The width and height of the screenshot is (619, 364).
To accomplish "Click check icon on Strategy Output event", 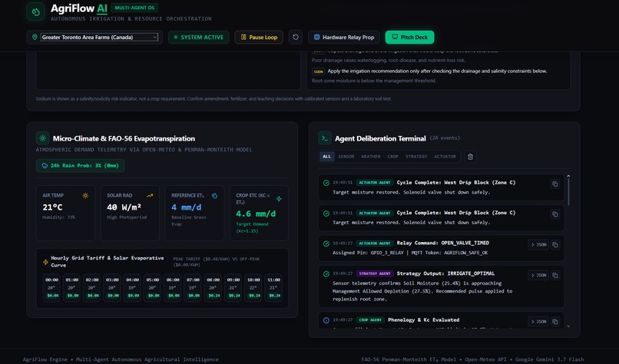I will tap(326, 274).
